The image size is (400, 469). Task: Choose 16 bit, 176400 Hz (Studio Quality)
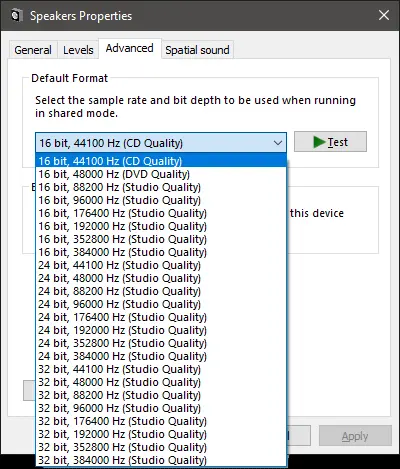(161, 213)
